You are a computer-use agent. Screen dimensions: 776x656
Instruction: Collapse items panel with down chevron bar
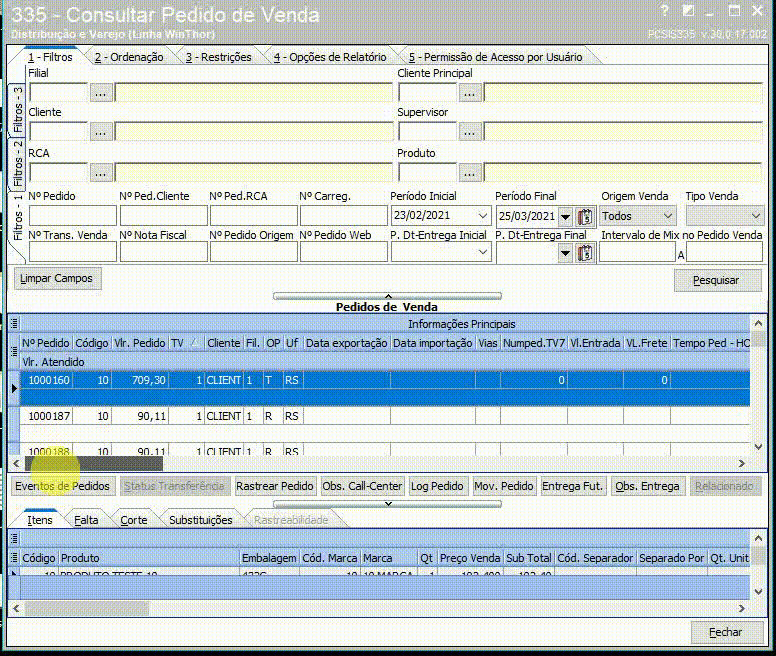[387, 504]
